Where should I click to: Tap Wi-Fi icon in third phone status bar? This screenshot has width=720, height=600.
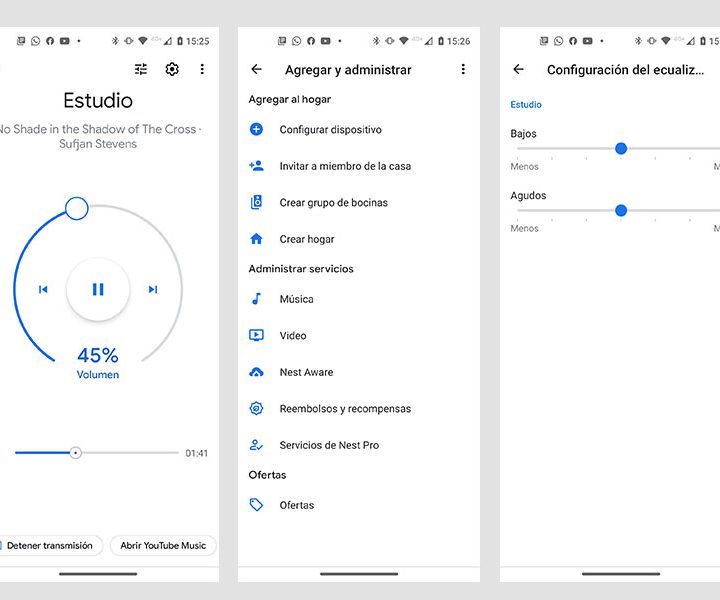tap(666, 41)
